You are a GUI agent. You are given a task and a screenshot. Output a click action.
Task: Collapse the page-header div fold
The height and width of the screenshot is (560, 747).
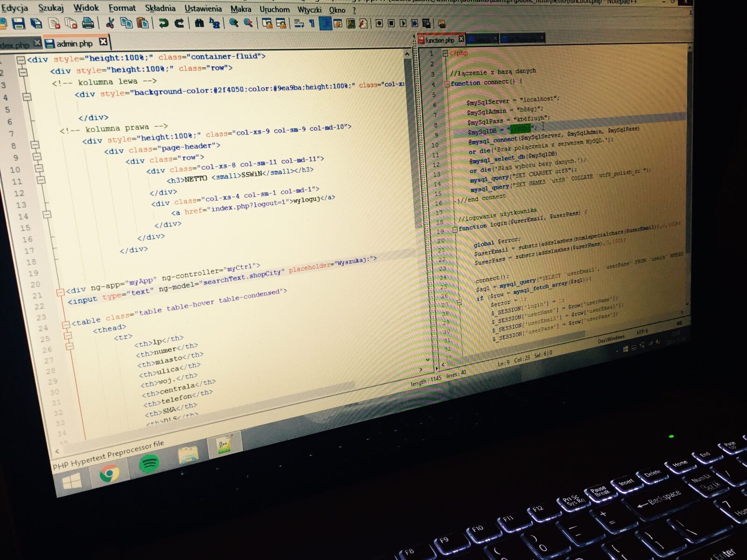(36, 156)
